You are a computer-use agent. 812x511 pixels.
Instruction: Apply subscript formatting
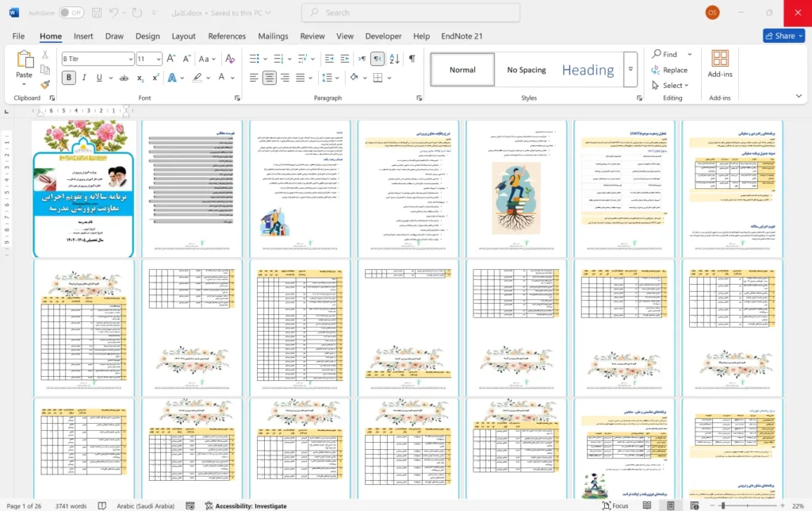(x=140, y=78)
